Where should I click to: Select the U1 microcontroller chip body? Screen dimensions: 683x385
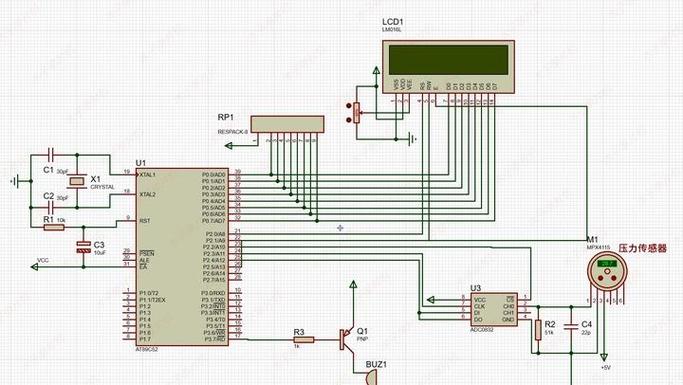coord(182,257)
